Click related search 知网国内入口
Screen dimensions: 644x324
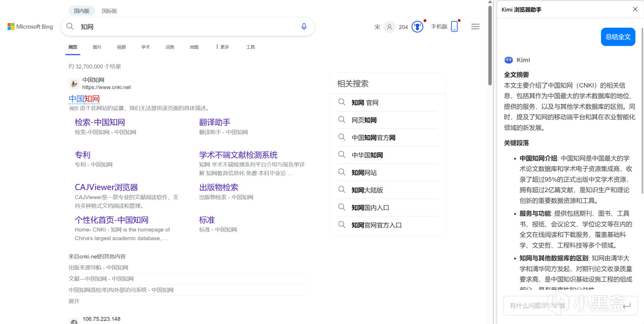370,208
